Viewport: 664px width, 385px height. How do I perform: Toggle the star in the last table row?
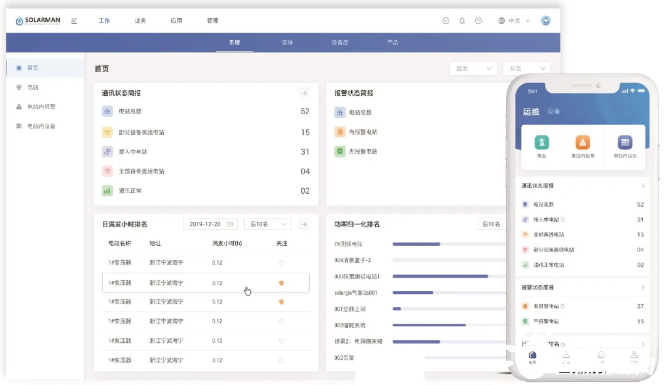pos(281,360)
